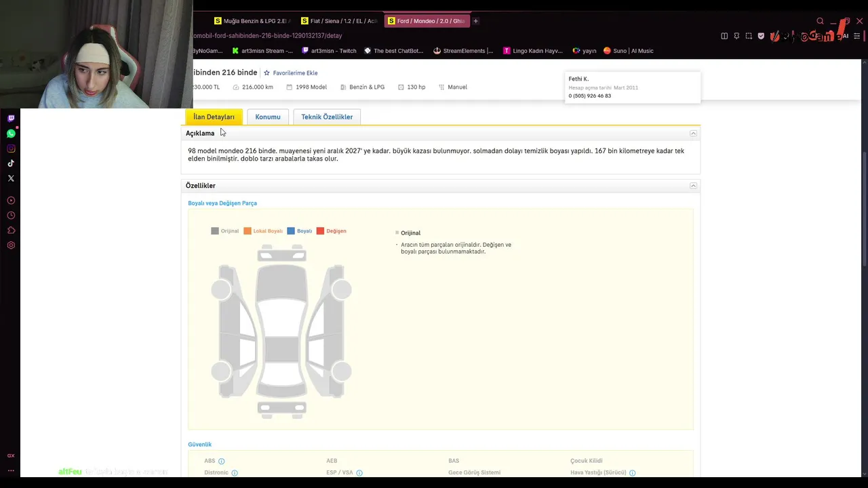868x488 pixels.
Task: Select the İlan Detayları tab
Action: click(x=214, y=117)
